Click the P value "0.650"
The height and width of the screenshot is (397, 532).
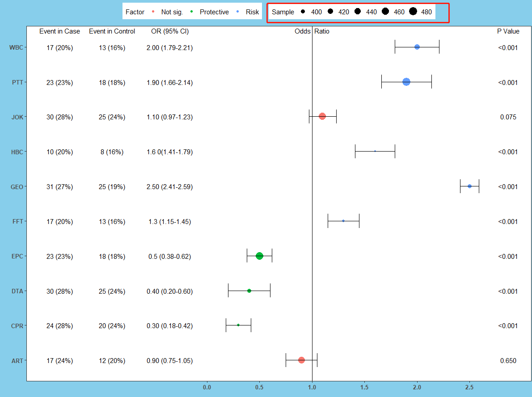click(508, 361)
